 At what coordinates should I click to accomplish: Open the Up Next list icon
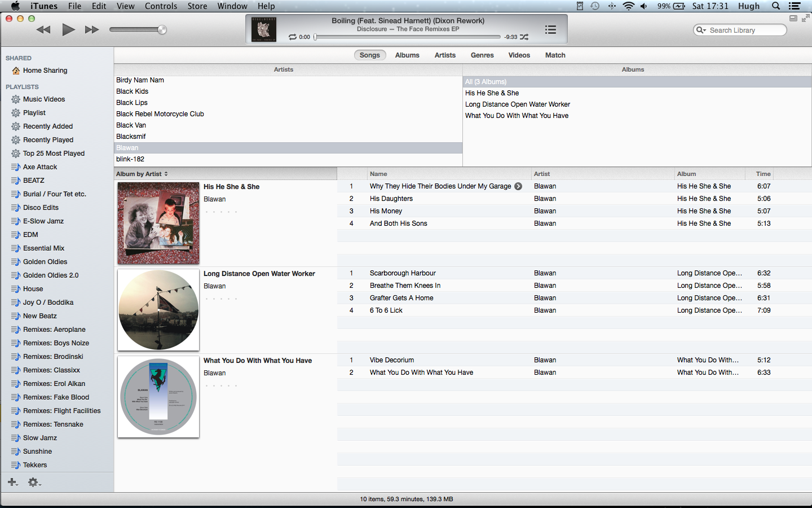pyautogui.click(x=551, y=29)
